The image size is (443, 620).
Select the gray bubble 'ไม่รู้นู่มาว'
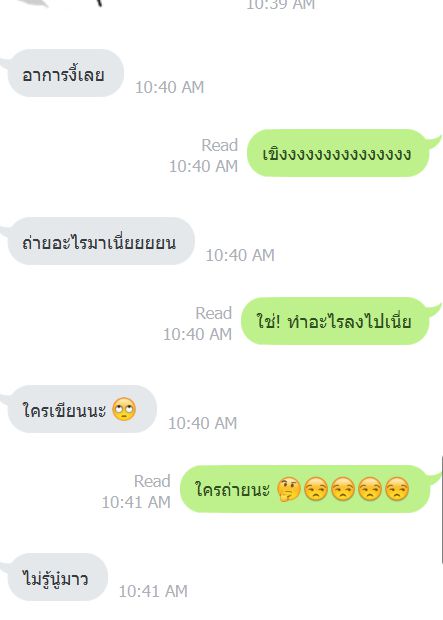click(x=57, y=577)
